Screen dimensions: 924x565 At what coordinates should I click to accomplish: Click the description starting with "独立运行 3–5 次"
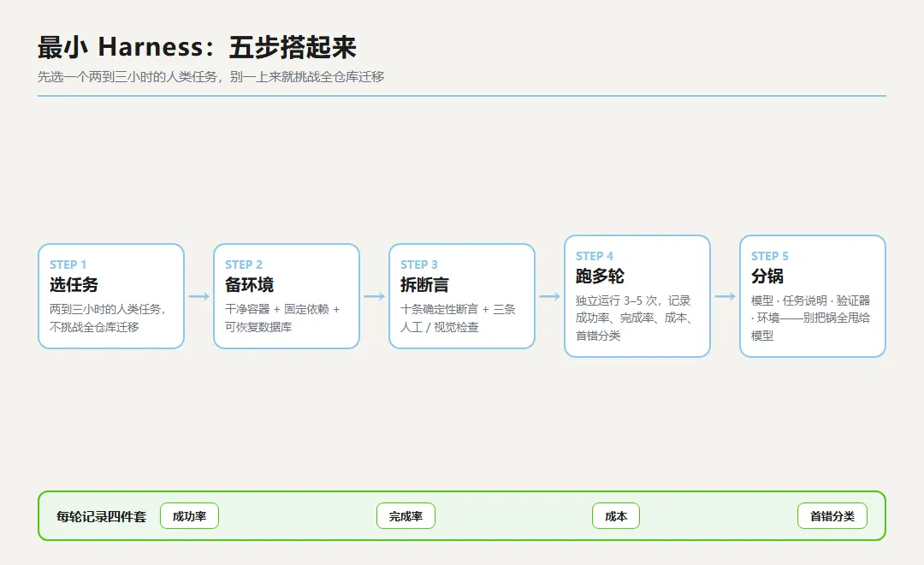point(634,318)
